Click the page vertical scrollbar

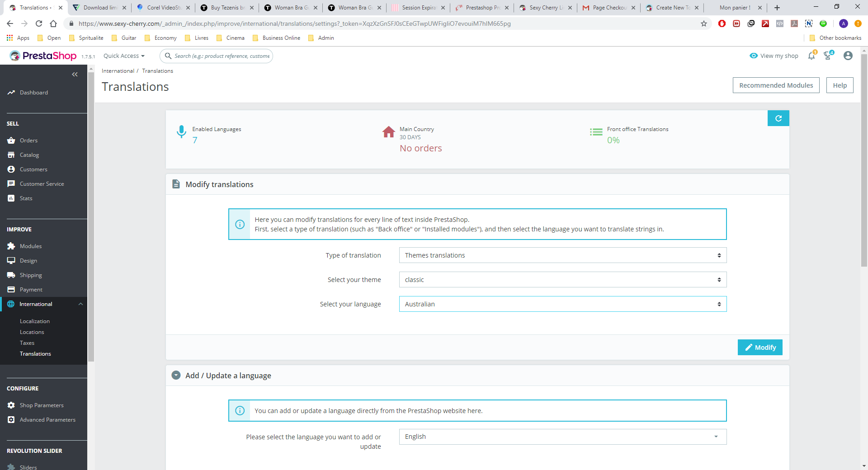(x=864, y=160)
